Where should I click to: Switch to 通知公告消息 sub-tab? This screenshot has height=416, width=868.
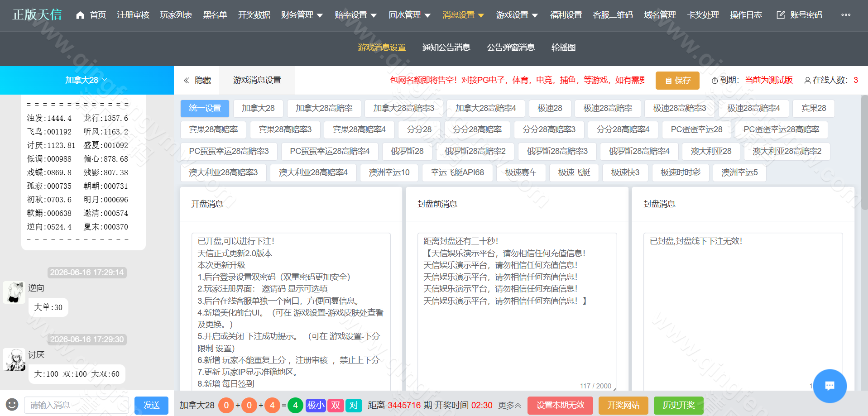point(446,48)
